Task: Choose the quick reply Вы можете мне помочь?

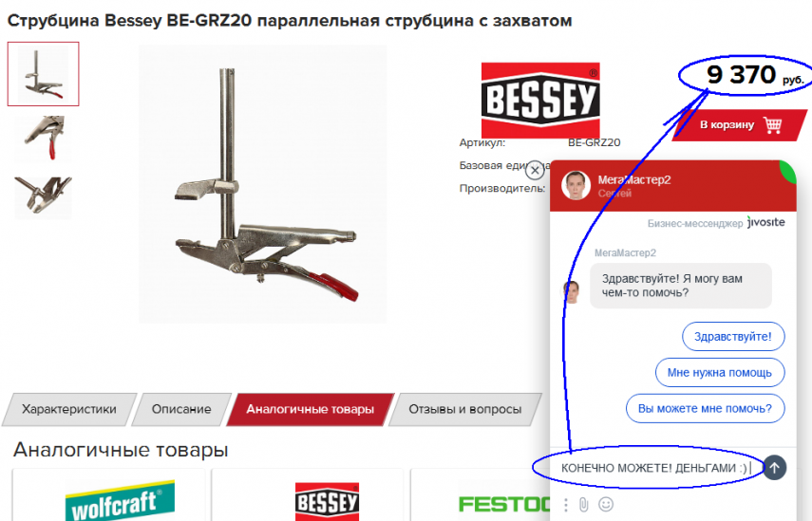Action: [x=705, y=408]
